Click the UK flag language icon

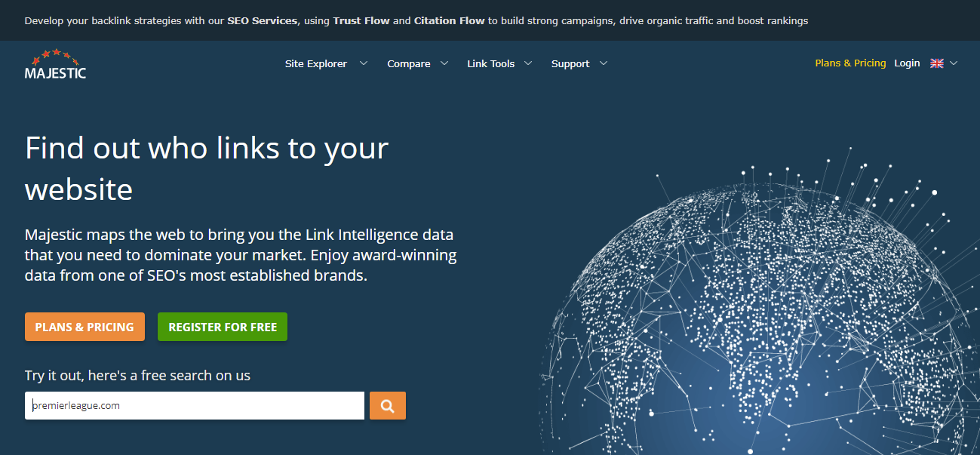tap(937, 63)
